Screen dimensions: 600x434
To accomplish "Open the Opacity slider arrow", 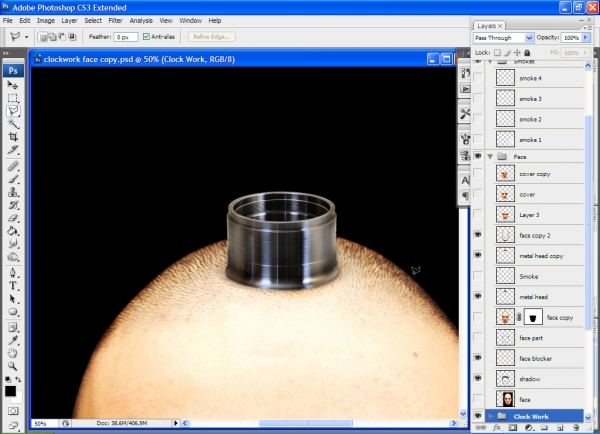I will coord(585,38).
